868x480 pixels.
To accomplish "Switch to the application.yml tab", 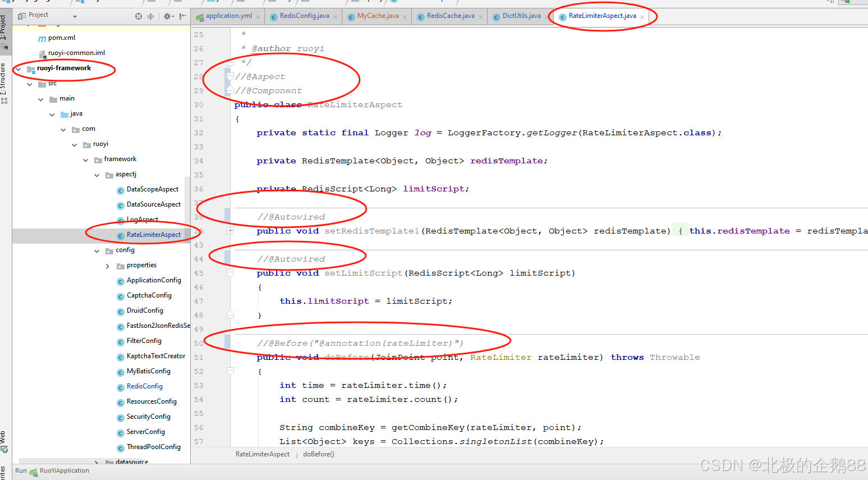I will pos(229,16).
